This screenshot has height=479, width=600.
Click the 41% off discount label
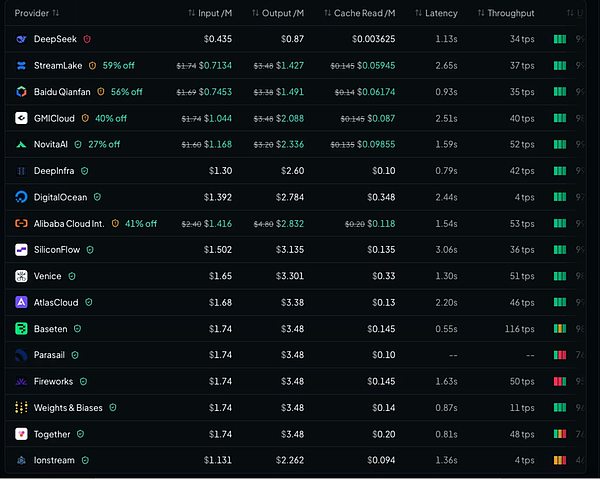141,223
